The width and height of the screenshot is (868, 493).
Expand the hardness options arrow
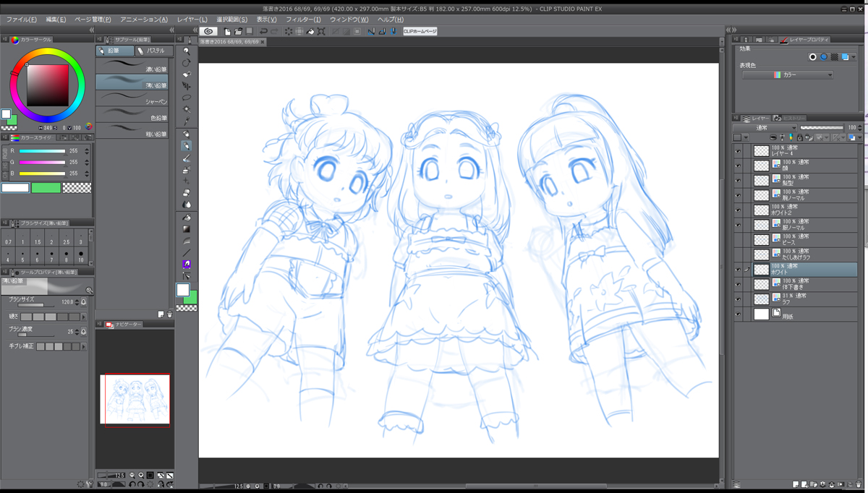[x=84, y=317]
